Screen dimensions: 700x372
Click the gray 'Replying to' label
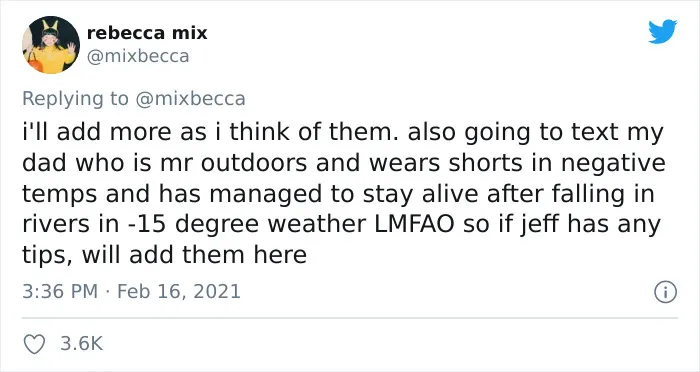(75, 99)
